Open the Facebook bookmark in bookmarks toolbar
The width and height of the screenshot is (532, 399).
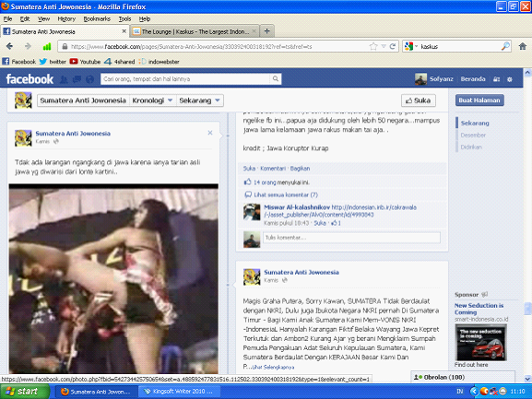pos(19,62)
